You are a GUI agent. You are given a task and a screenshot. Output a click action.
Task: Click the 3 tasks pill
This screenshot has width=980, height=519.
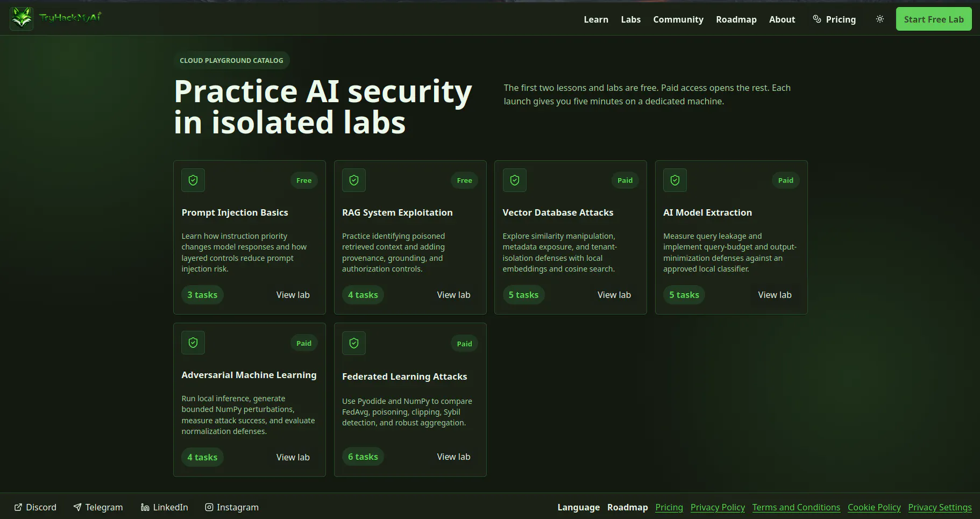tap(202, 295)
